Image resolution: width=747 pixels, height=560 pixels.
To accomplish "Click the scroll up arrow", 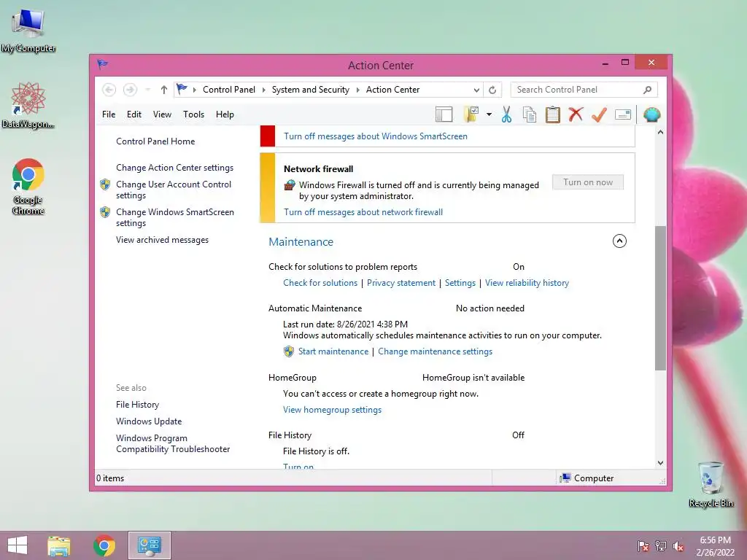I will point(660,133).
